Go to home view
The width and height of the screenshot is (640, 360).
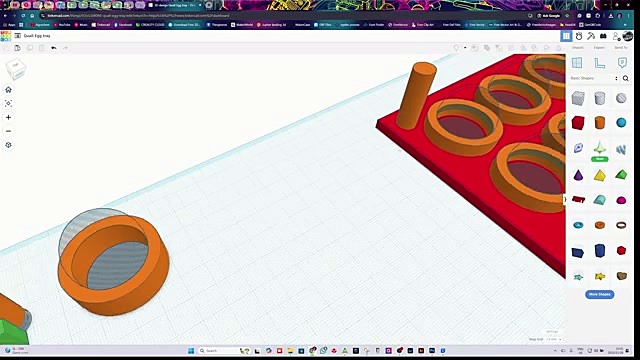coord(8,90)
